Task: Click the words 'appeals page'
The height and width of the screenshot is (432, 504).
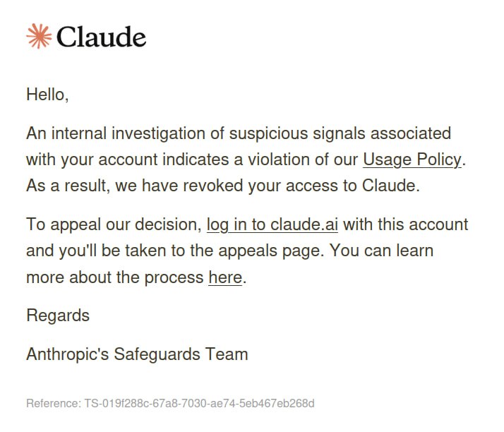Action: pos(271,251)
